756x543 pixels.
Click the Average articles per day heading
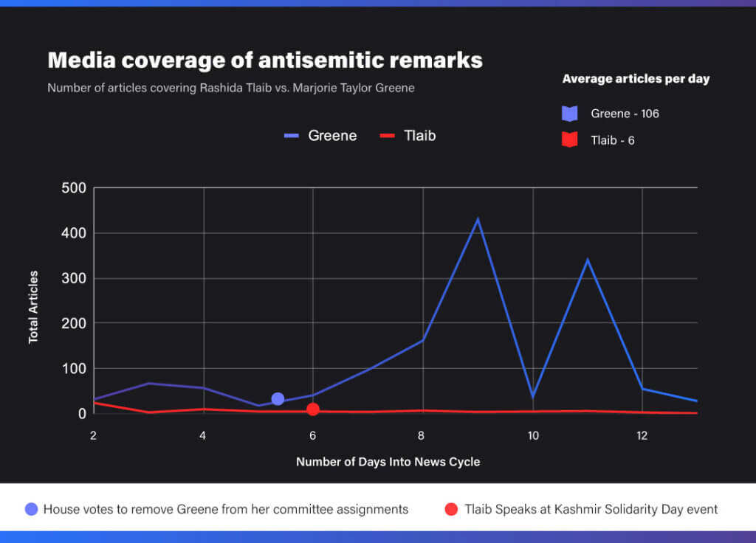tap(636, 79)
